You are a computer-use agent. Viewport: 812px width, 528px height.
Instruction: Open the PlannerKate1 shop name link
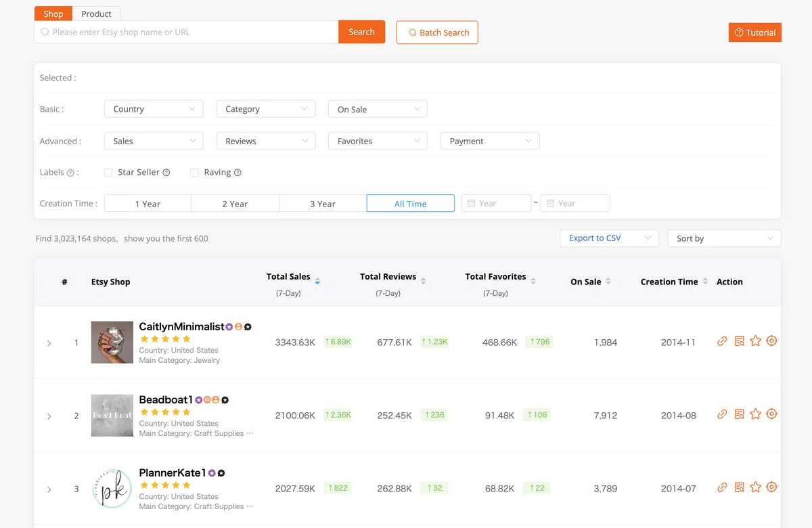[173, 472]
